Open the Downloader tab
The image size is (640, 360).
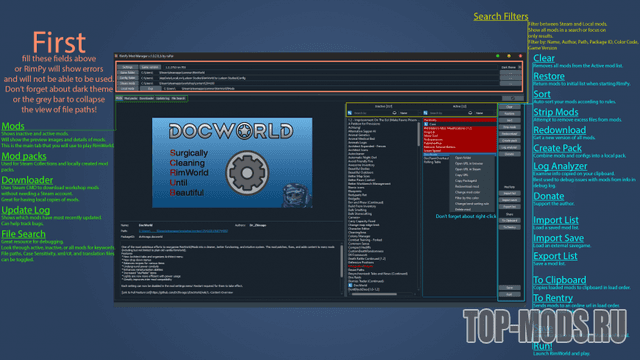(147, 98)
